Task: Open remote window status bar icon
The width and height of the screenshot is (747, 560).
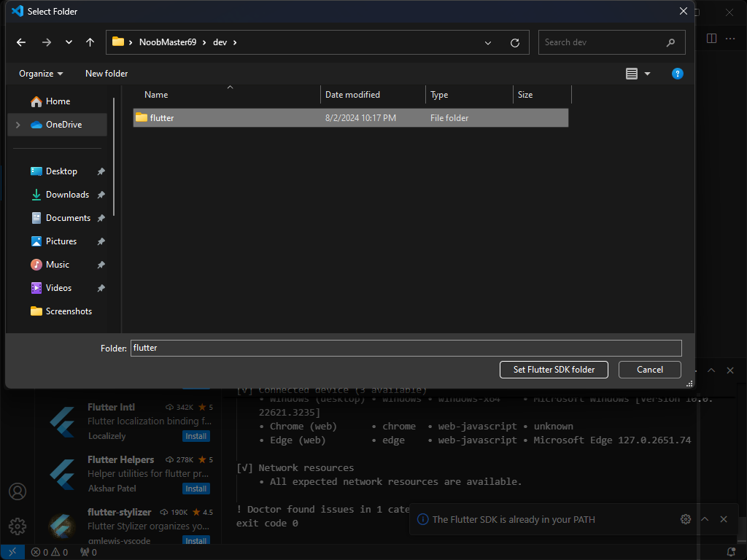Action: point(13,553)
